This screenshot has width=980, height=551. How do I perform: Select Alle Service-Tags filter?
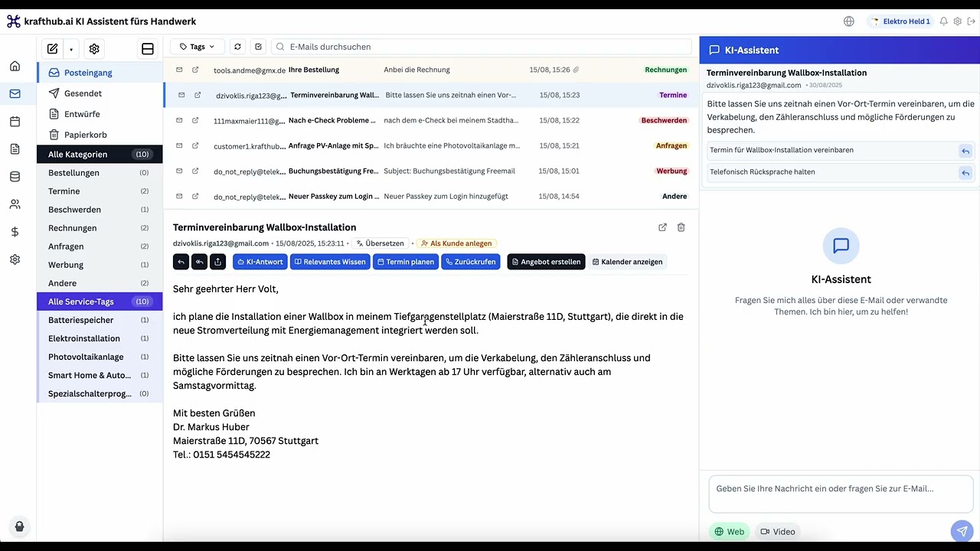100,302
